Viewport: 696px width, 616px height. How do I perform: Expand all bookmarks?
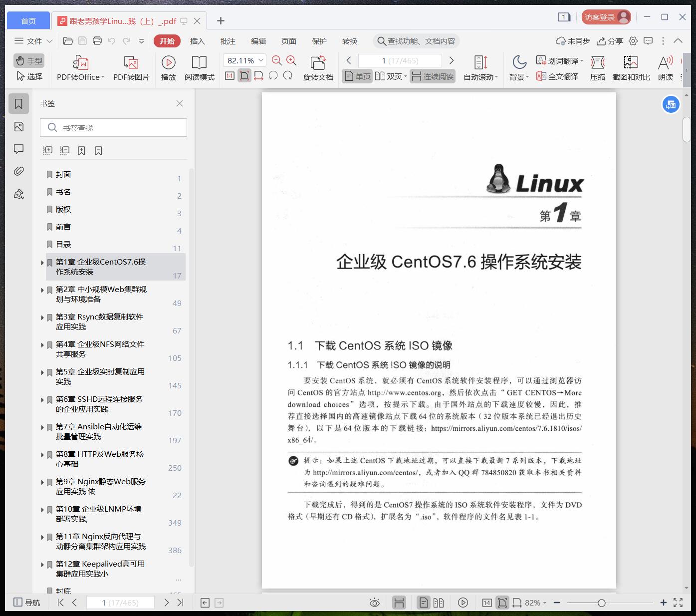coord(48,150)
